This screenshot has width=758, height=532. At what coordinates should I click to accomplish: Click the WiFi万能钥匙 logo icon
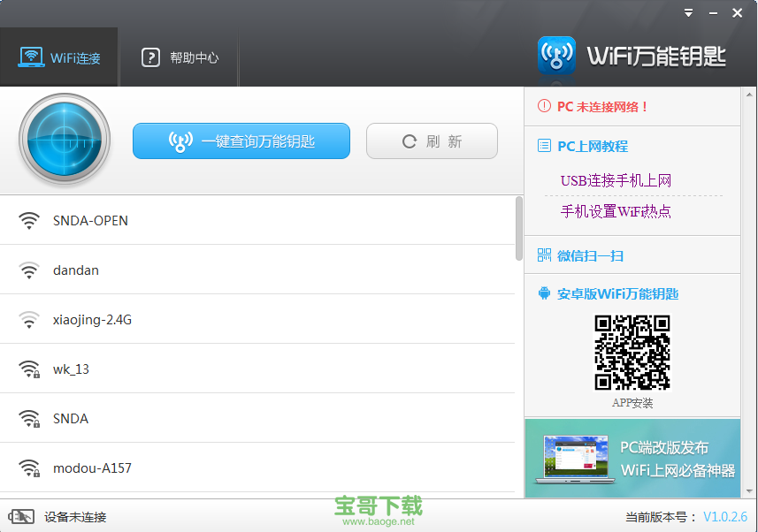click(556, 53)
